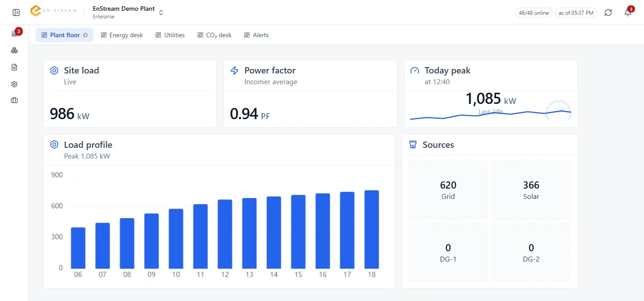The width and height of the screenshot is (644, 301).
Task: Click the Site load hexagon icon
Action: pyautogui.click(x=54, y=70)
